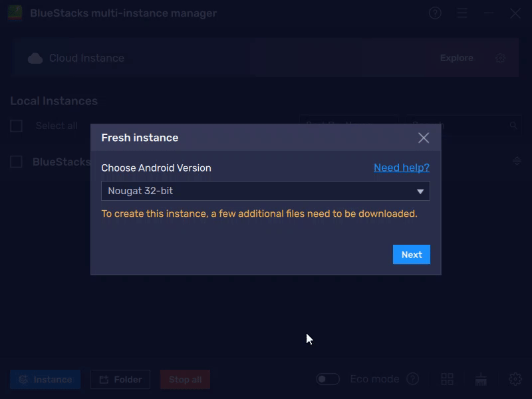Click the BlueStacks app logo icon

coord(15,13)
